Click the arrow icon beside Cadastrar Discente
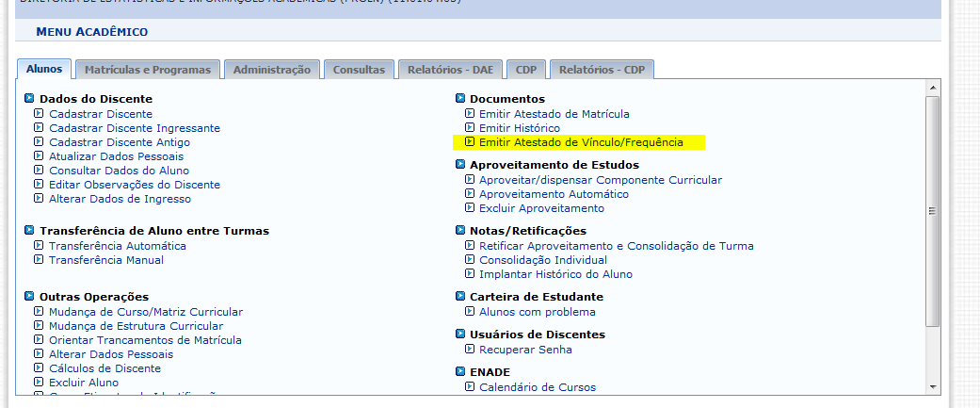The image size is (980, 408). pos(39,114)
